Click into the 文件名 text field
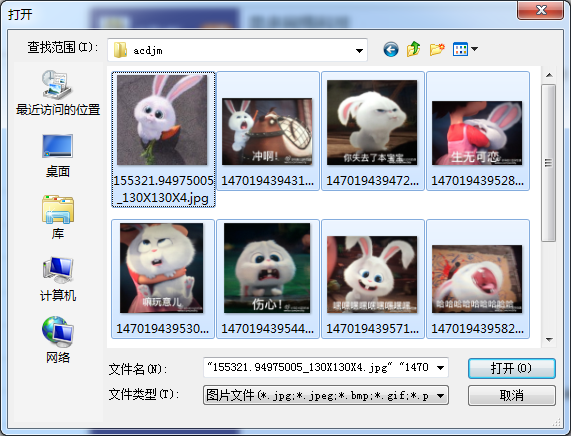 [x=319, y=368]
